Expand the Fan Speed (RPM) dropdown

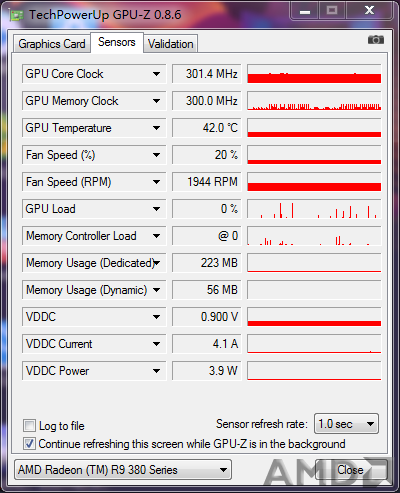pos(156,182)
